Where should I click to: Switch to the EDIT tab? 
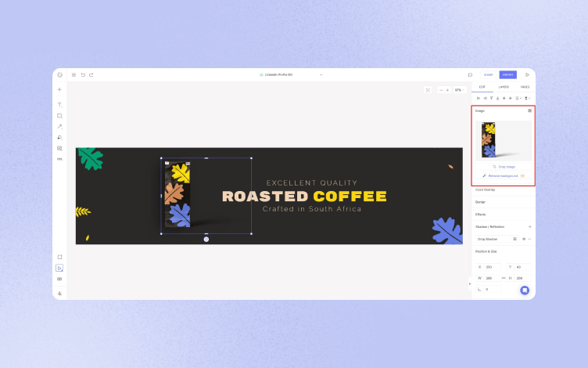click(x=482, y=87)
